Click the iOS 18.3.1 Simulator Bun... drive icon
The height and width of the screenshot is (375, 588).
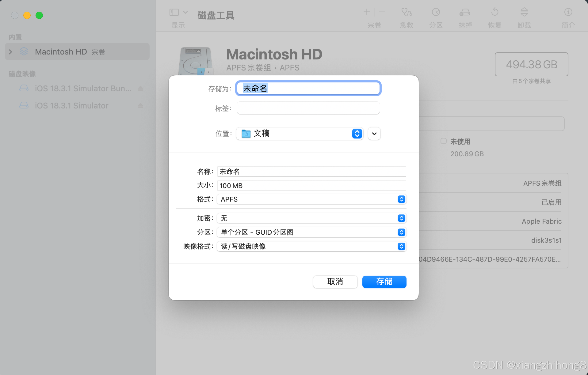click(24, 89)
